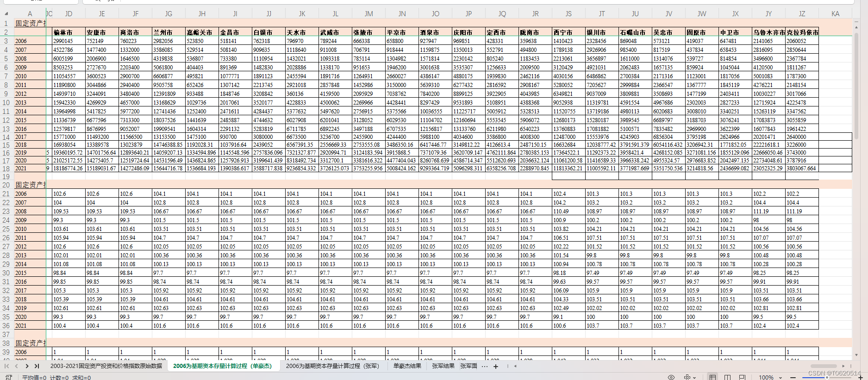Click the 克拉玛依市 header cell
The width and height of the screenshot is (868, 380).
(802, 32)
